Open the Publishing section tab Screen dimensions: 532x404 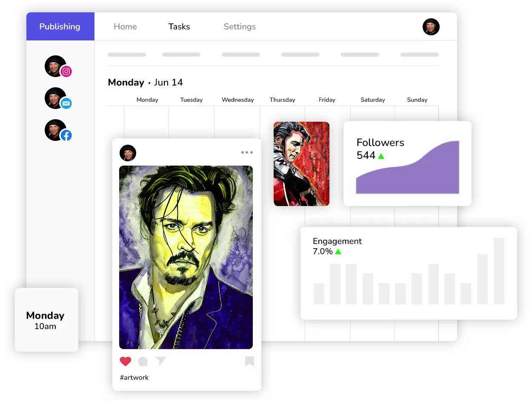pos(60,26)
